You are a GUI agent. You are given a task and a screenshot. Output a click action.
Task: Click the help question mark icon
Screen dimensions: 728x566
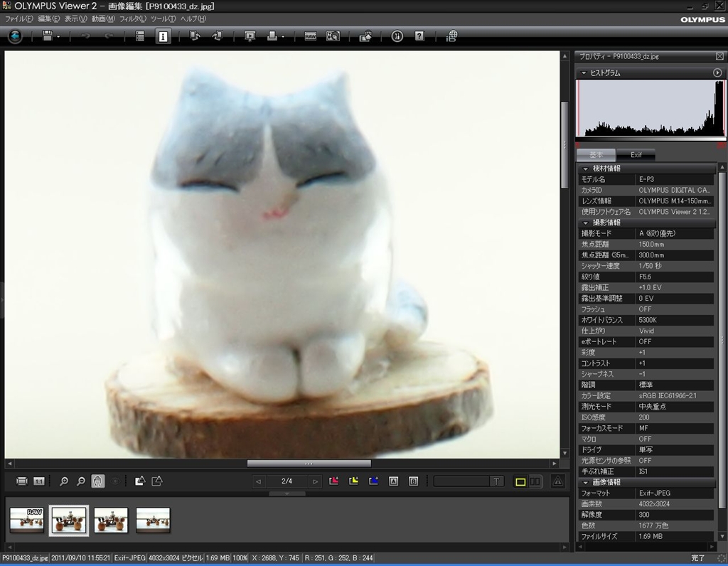coord(419,36)
